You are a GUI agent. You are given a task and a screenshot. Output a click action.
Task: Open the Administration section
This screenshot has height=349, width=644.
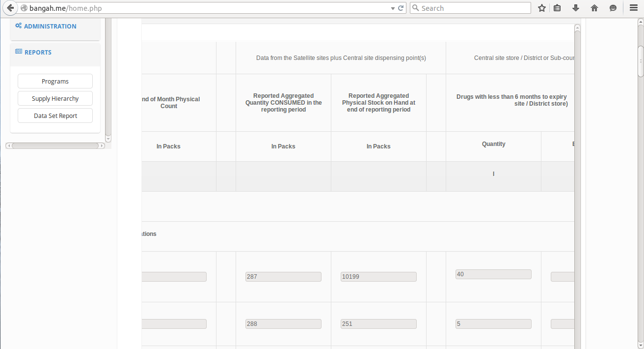(50, 26)
